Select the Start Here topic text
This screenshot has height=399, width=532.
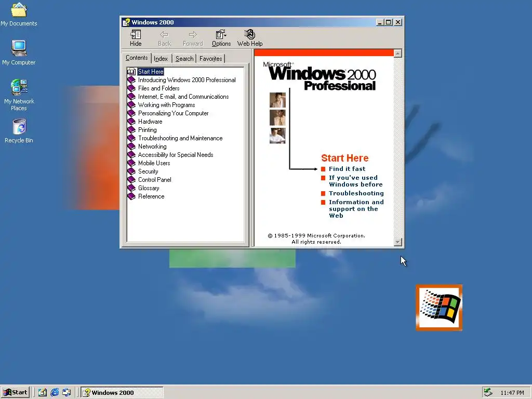point(151,72)
